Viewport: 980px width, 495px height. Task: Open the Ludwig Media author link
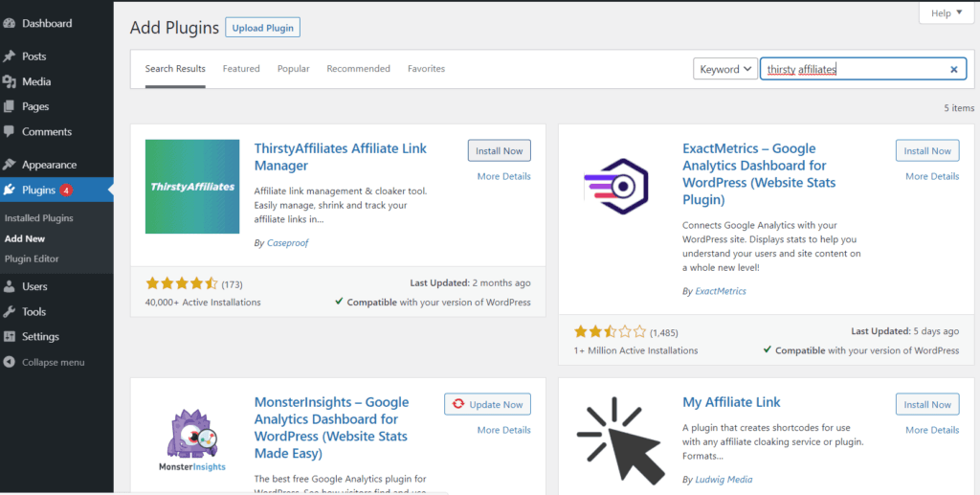click(x=724, y=480)
